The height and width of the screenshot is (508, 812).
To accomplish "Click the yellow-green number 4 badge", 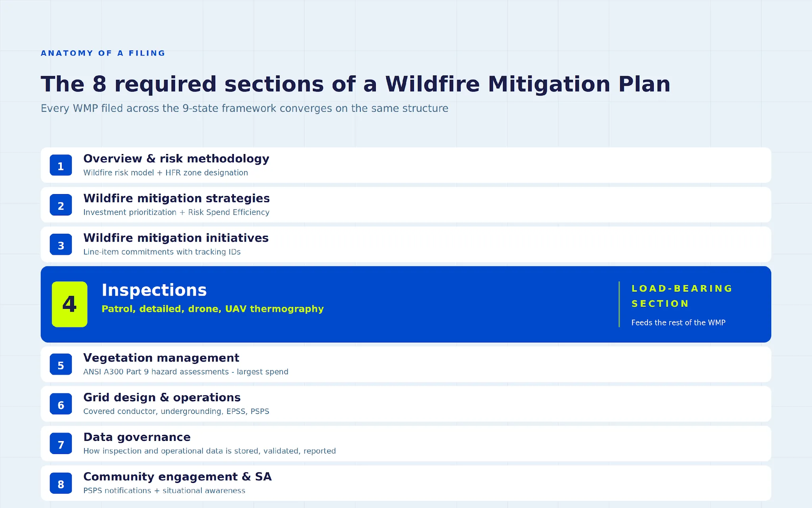I will (x=69, y=304).
